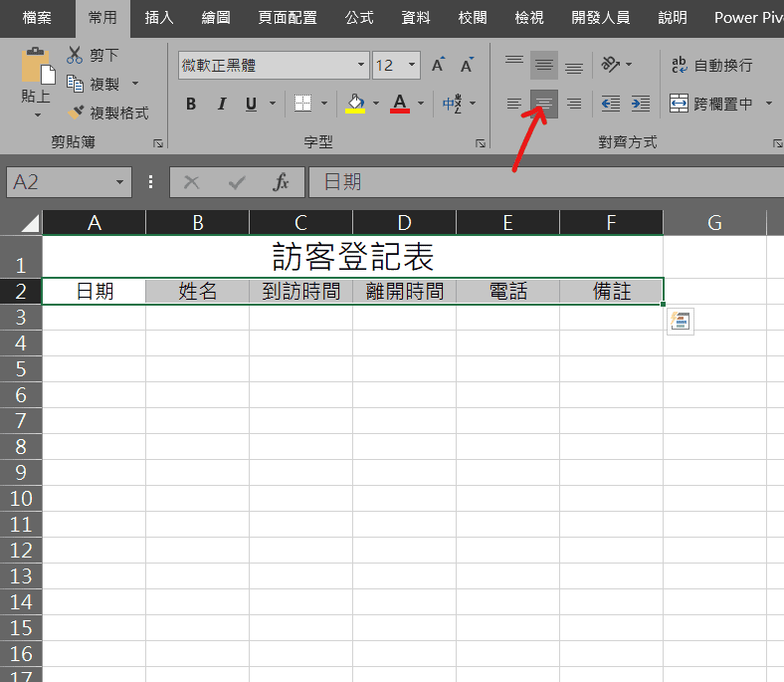Select column G header

coord(715,223)
